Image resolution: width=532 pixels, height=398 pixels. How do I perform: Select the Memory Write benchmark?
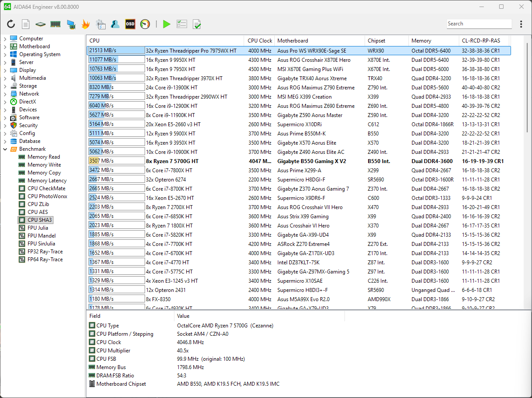[x=44, y=165]
